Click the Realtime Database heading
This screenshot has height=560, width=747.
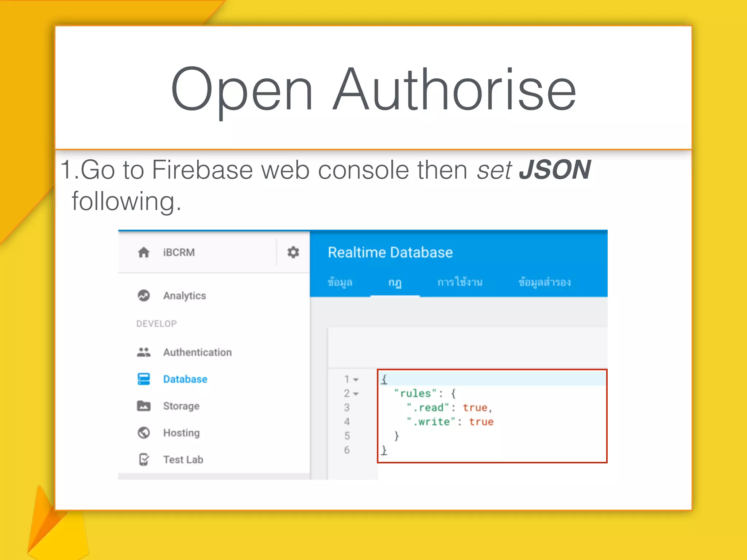click(390, 252)
